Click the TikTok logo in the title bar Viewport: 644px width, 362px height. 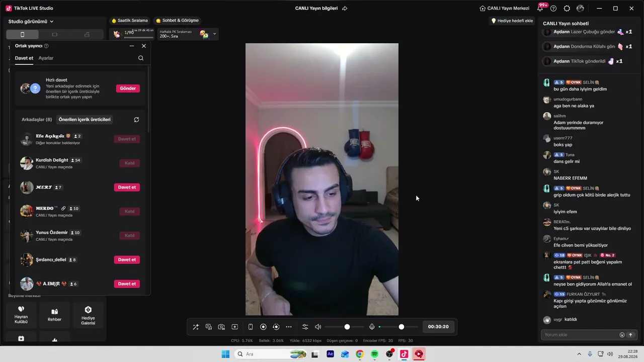(x=9, y=8)
